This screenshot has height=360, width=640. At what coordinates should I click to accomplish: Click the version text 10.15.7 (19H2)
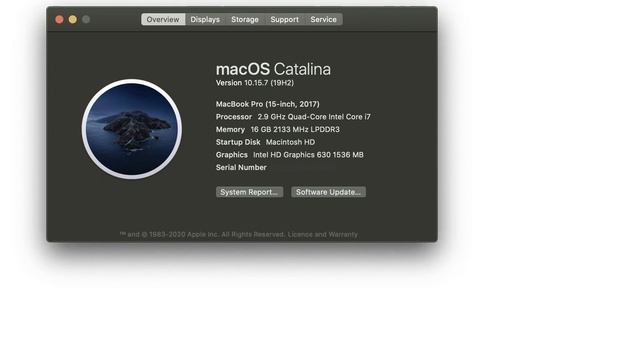(x=269, y=83)
